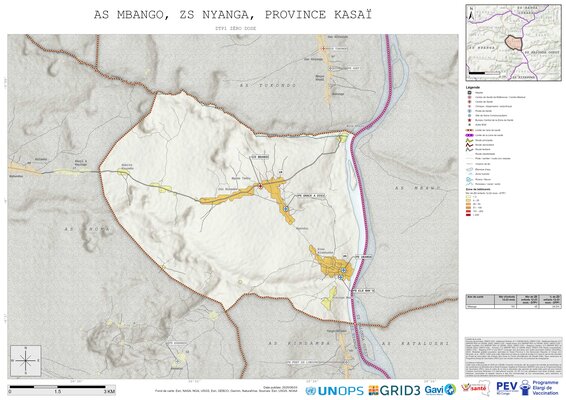Click the map title AS MBANGO, ZS NYANGA, PROVINCE KASAÏ
Viewport: 566px width, 400px height.
(x=233, y=14)
